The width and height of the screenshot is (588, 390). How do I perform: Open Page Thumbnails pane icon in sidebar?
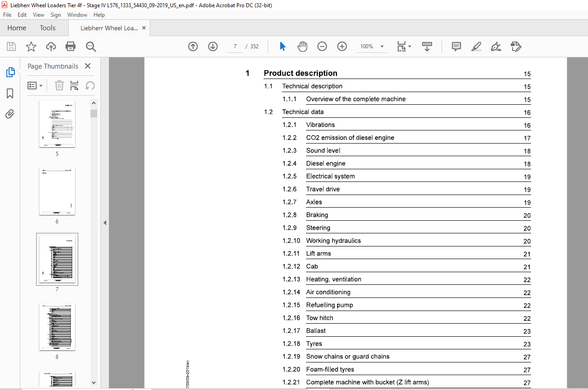10,72
